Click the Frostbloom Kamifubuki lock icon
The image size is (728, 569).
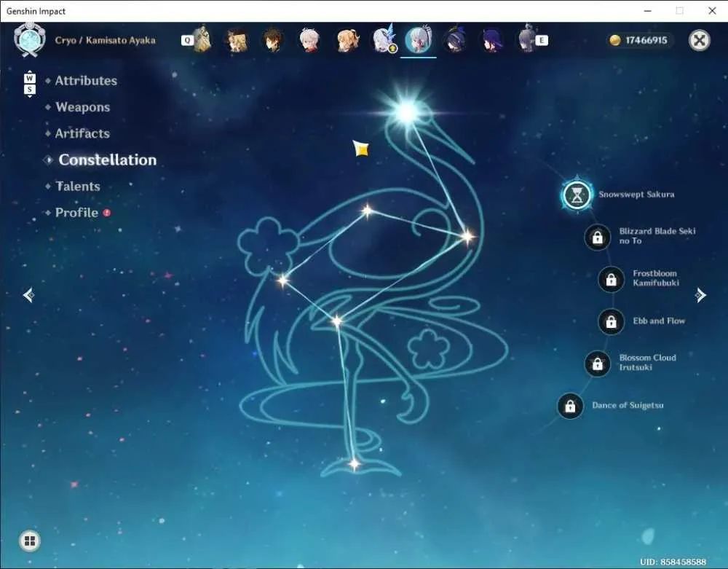(612, 280)
